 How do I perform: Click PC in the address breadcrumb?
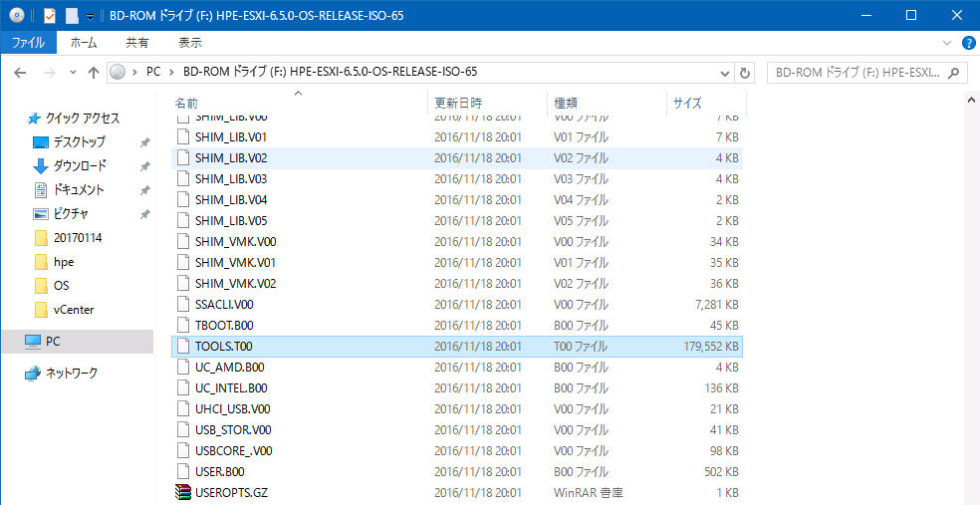(153, 72)
